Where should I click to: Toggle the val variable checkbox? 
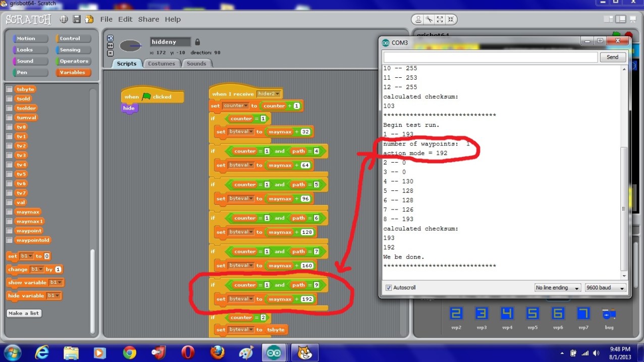[9, 202]
